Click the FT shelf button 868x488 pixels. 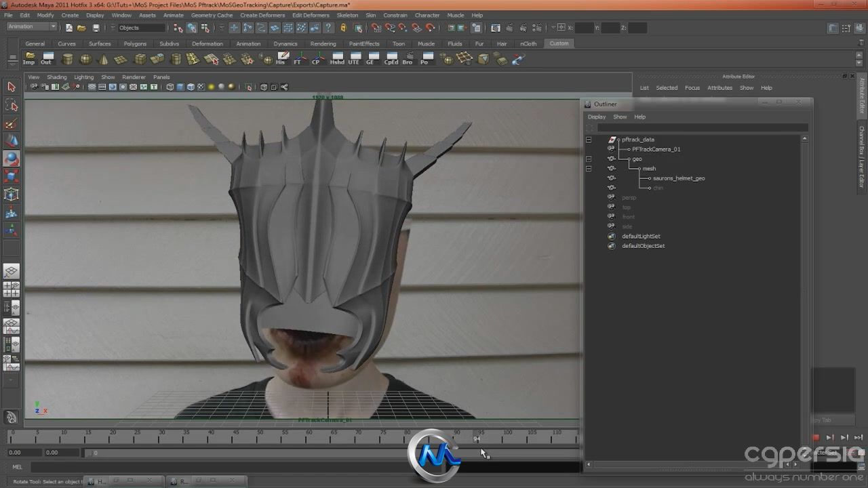[298, 59]
